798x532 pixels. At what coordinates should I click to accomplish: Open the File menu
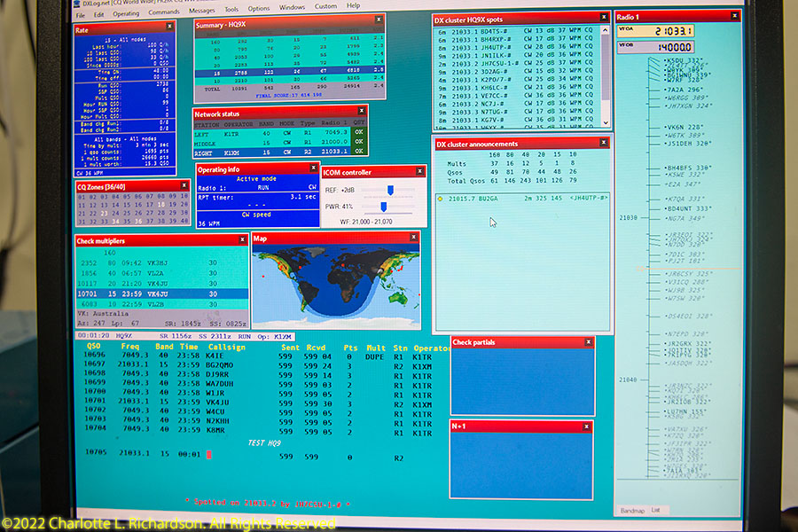[x=81, y=15]
